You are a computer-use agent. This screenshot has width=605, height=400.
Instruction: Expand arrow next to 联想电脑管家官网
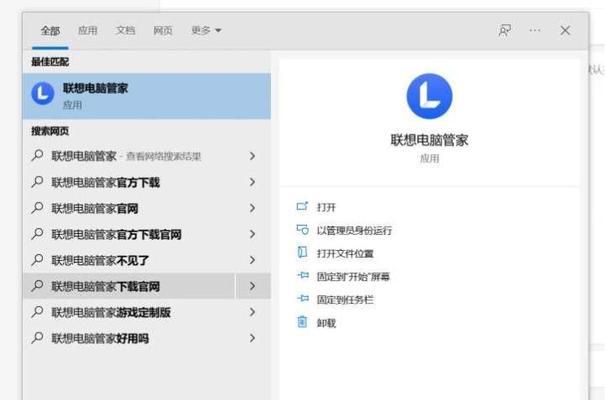252,208
